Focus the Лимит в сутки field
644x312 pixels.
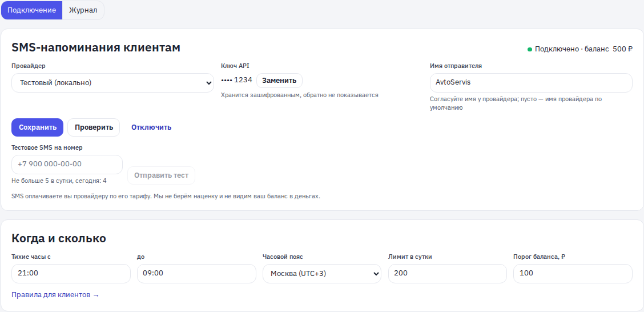pyautogui.click(x=447, y=274)
